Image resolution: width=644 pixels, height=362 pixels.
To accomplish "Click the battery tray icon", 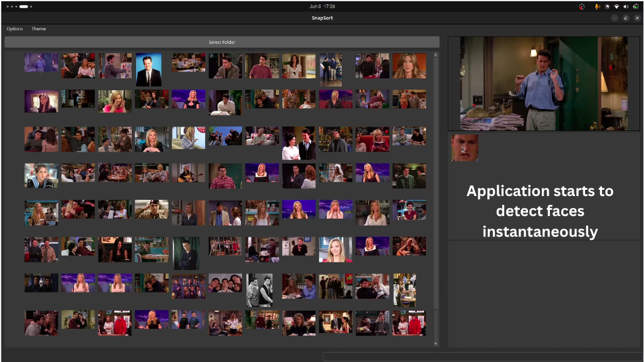I will tap(636, 6).
